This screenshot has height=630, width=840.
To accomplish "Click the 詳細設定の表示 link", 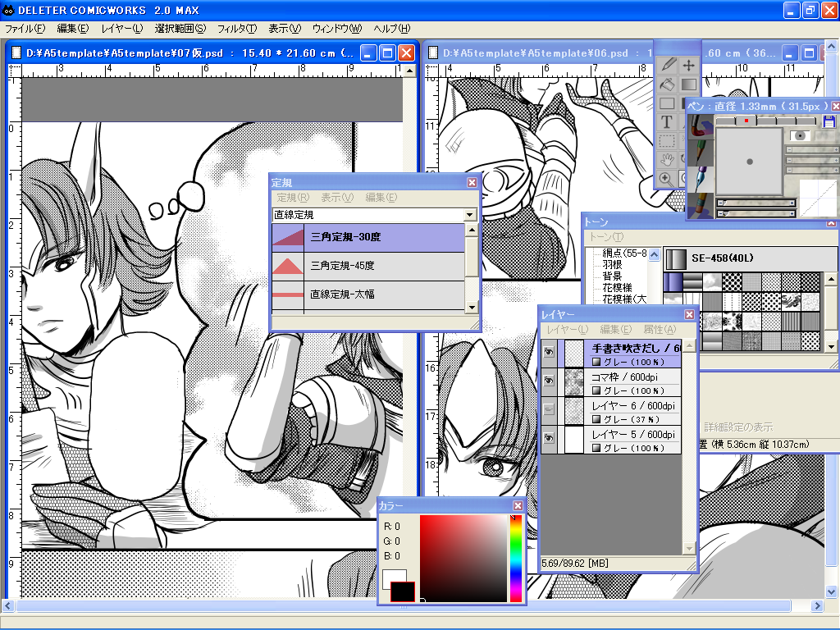I will coord(738,427).
